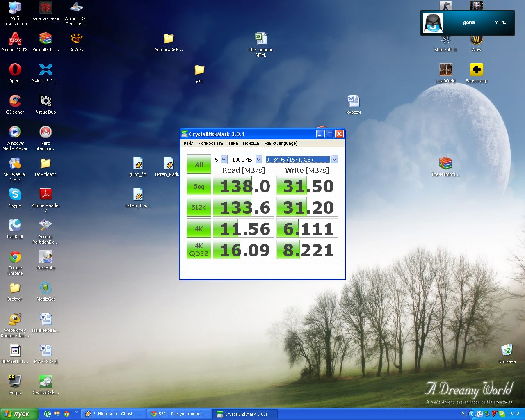This screenshot has height=420, width=525.
Task: Launch Starcraft II desktop shortcut
Action: point(445,40)
